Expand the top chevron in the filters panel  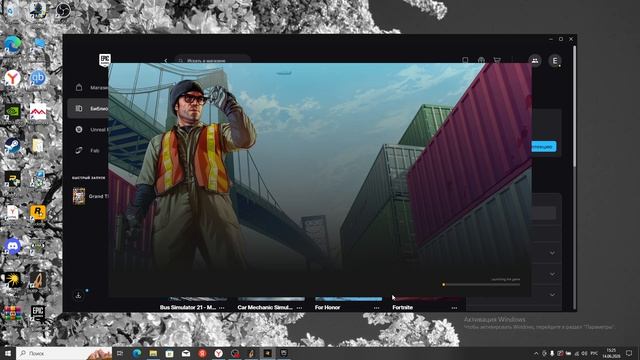[x=552, y=253]
